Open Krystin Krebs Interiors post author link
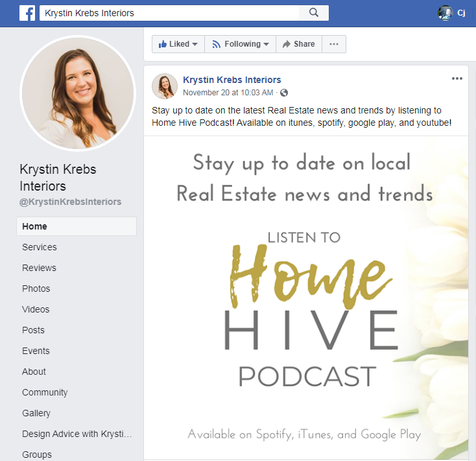The height and width of the screenshot is (461, 476). (232, 80)
